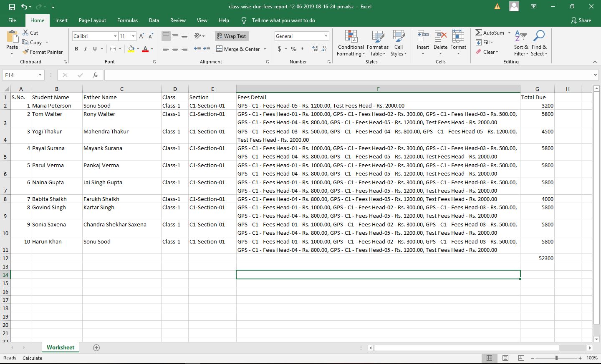This screenshot has width=601, height=364.
Task: Expand the Name Box dropdown arrow
Action: [40, 75]
